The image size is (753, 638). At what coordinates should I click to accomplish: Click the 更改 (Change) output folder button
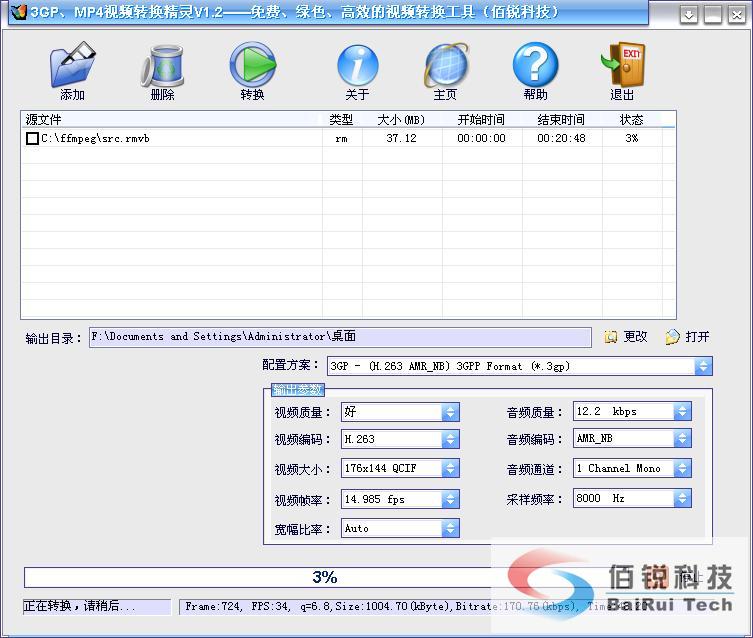[626, 337]
